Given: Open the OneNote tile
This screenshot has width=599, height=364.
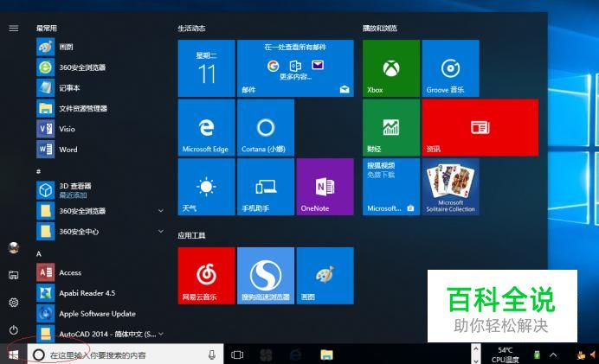Looking at the screenshot, I should (x=325, y=187).
